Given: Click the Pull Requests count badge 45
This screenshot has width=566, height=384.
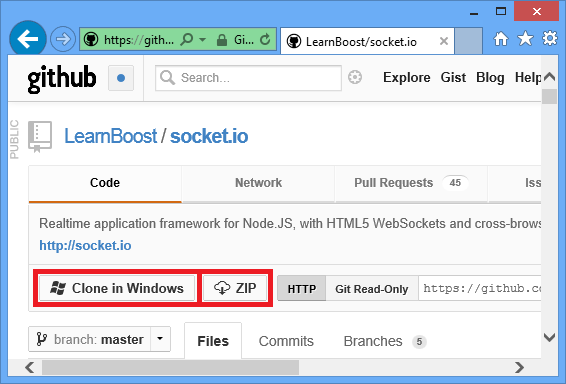Looking at the screenshot, I should (x=455, y=183).
